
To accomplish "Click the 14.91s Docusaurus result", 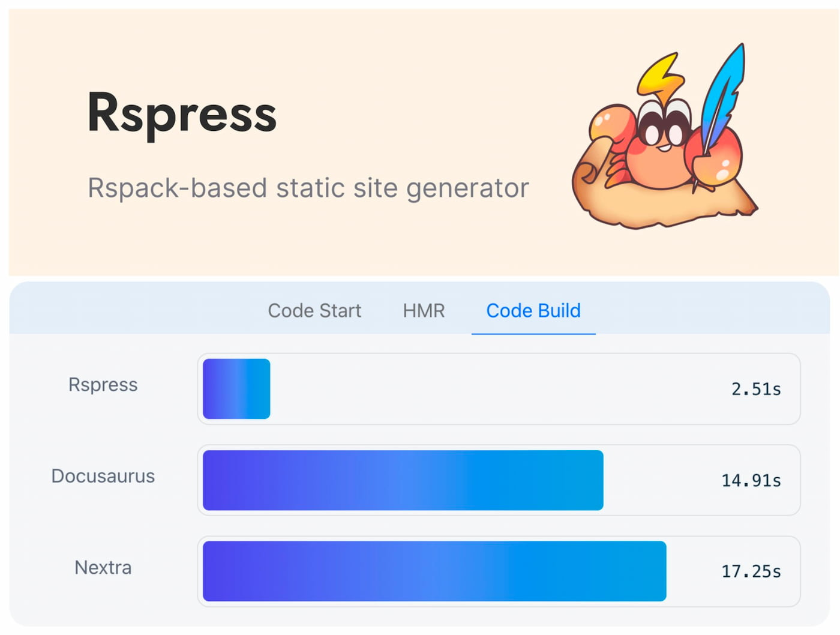I will click(x=751, y=480).
